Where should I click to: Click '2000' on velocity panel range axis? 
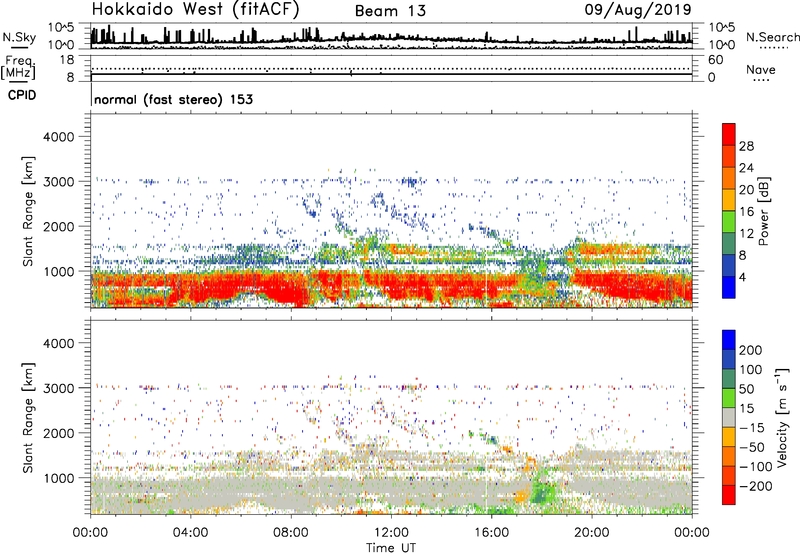click(x=58, y=433)
